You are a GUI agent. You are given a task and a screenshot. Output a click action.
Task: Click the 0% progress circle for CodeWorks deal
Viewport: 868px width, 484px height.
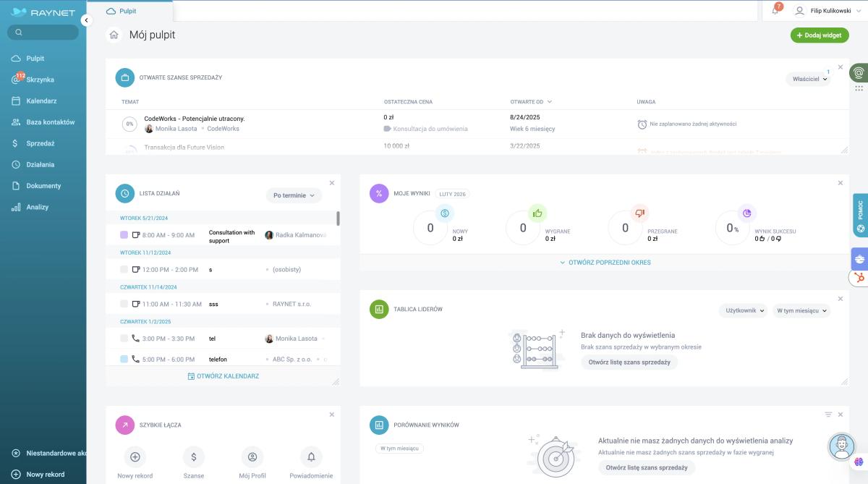pos(130,124)
